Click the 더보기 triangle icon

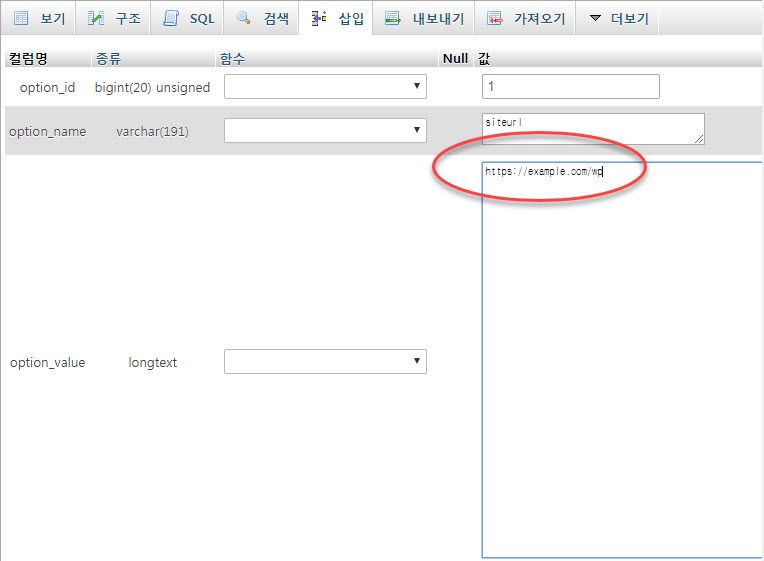pos(595,18)
